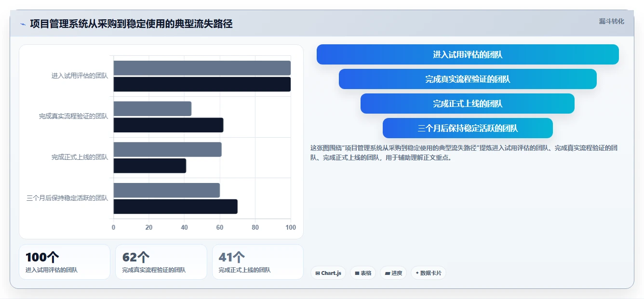
Task: Click the 数据卡片 tag chip
Action: pyautogui.click(x=428, y=273)
